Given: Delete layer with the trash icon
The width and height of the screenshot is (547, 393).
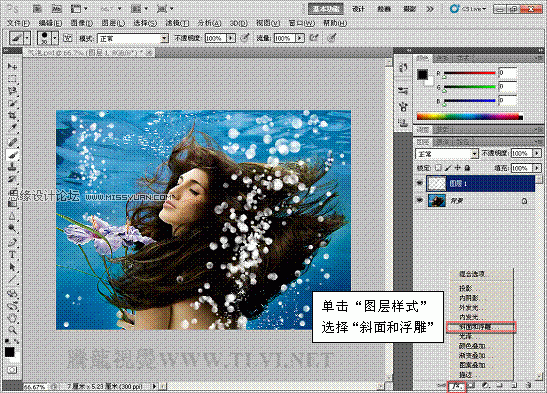Looking at the screenshot, I should click(x=529, y=385).
